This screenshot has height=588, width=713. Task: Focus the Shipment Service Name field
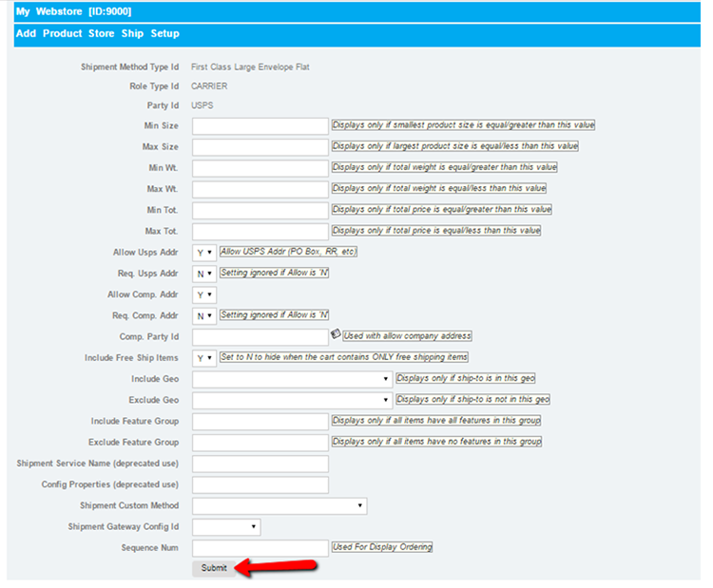pos(260,464)
